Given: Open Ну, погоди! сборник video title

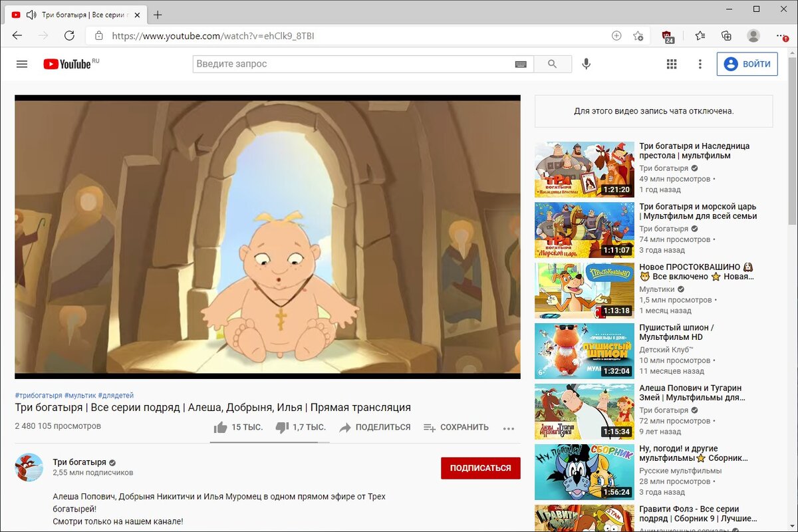Looking at the screenshot, I should point(694,454).
